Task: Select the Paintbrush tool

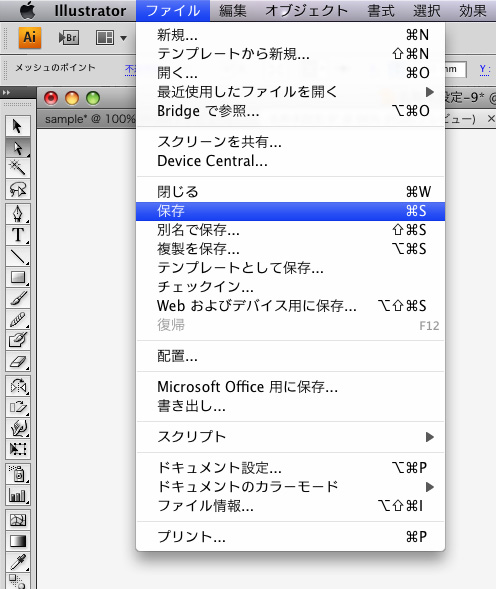Action: pyautogui.click(x=18, y=299)
